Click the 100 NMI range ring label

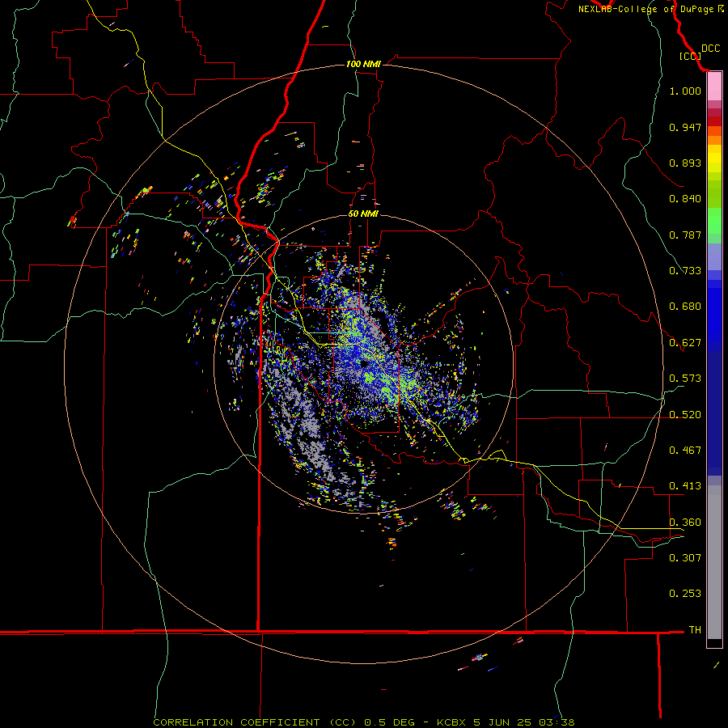(363, 64)
